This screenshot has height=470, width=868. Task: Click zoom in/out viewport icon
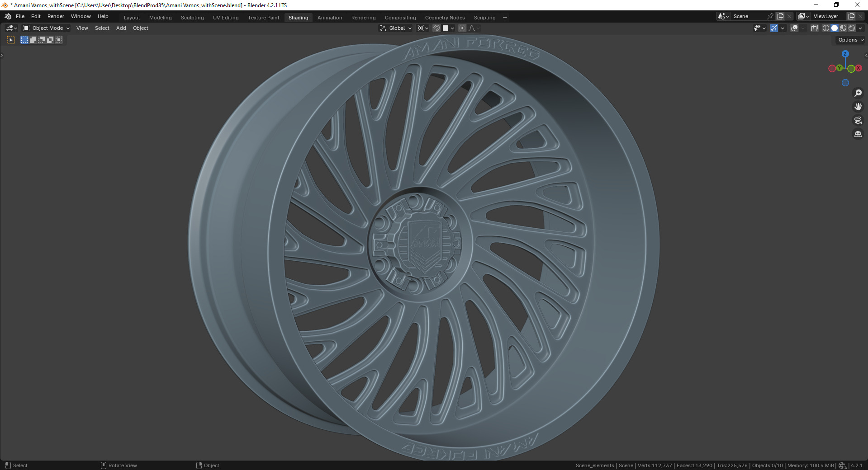click(858, 93)
